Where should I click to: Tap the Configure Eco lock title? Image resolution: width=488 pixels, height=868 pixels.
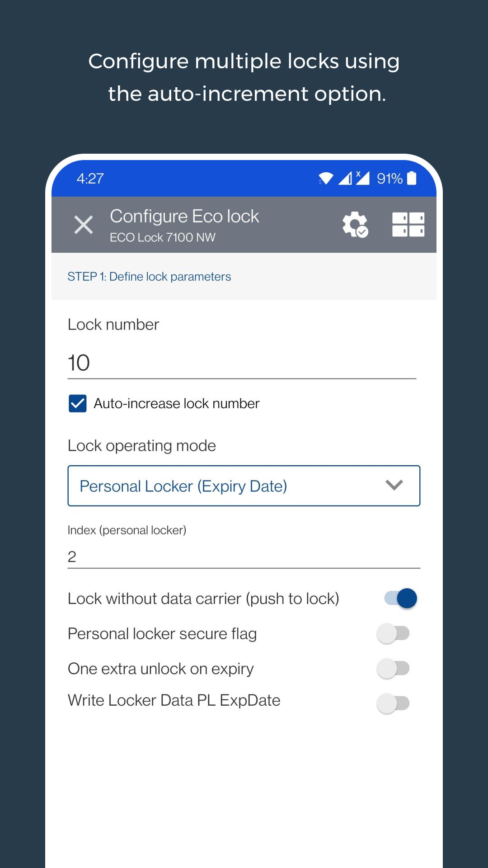pos(184,216)
